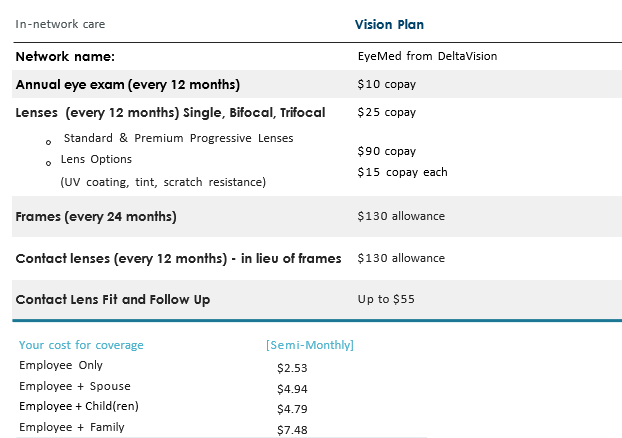Click the Your cost for coverage heading

[81, 345]
